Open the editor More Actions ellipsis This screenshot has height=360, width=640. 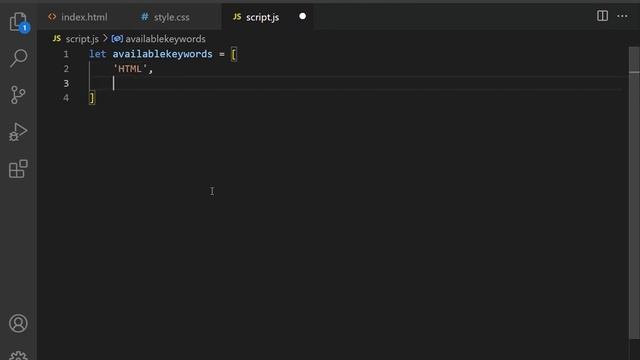(622, 16)
